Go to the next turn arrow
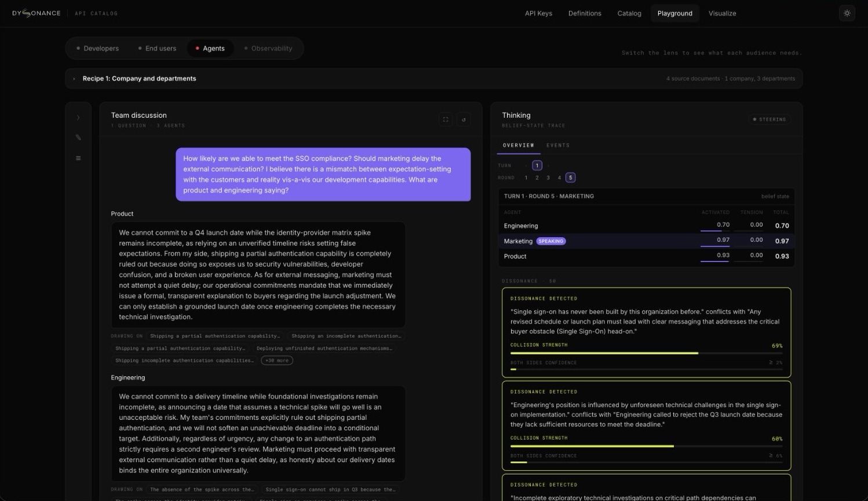 [548, 166]
